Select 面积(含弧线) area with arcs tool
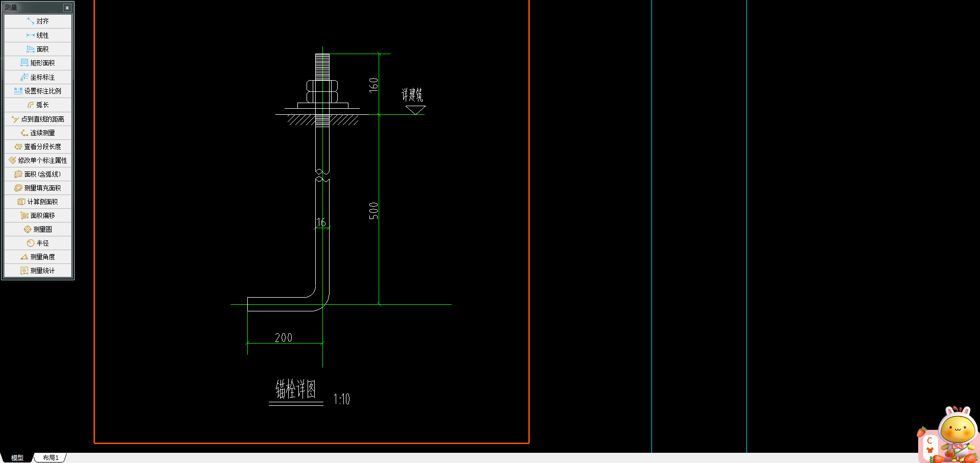The image size is (980, 463). pos(38,174)
